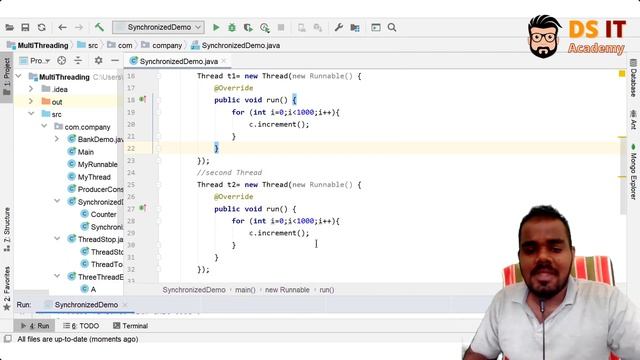Open the Run tool window button

35,326
